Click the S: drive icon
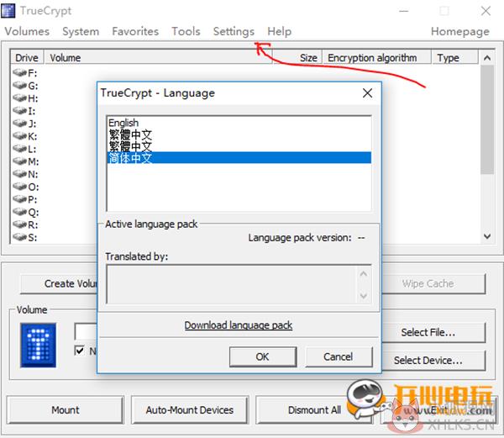Image resolution: width=504 pixels, height=438 pixels. point(20,237)
